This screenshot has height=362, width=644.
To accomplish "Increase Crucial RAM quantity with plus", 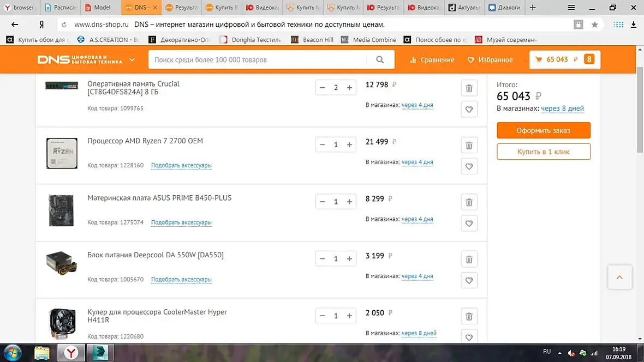I will coord(349,87).
